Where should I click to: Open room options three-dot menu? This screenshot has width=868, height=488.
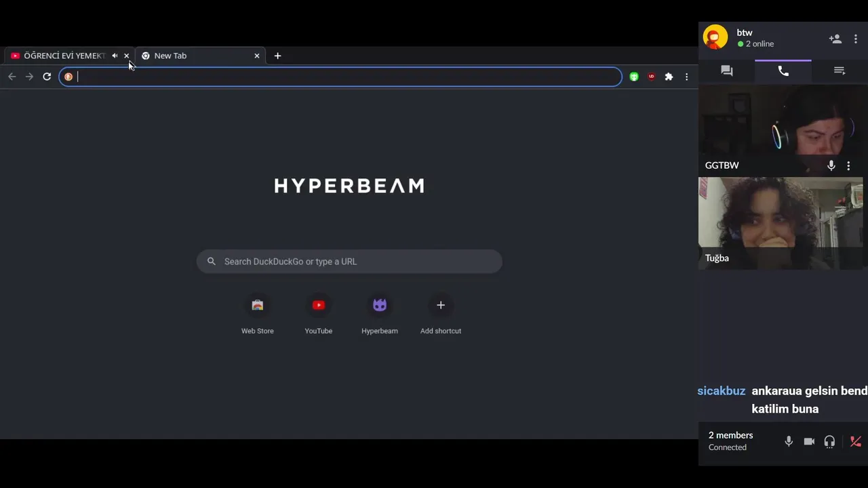point(856,39)
